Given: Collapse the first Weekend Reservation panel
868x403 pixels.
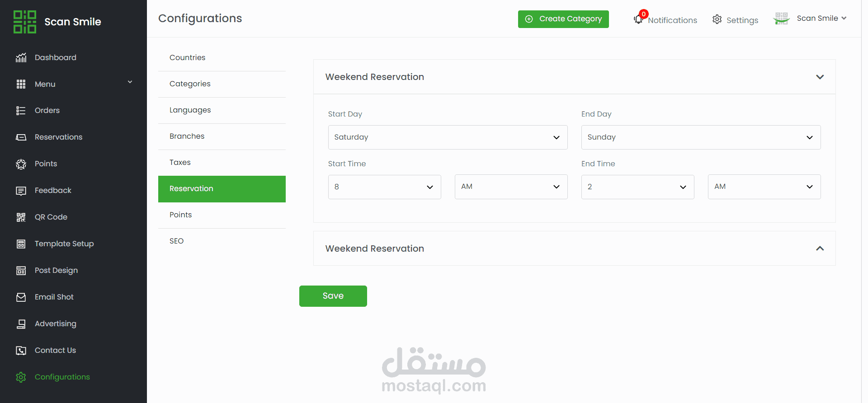Looking at the screenshot, I should [x=820, y=77].
